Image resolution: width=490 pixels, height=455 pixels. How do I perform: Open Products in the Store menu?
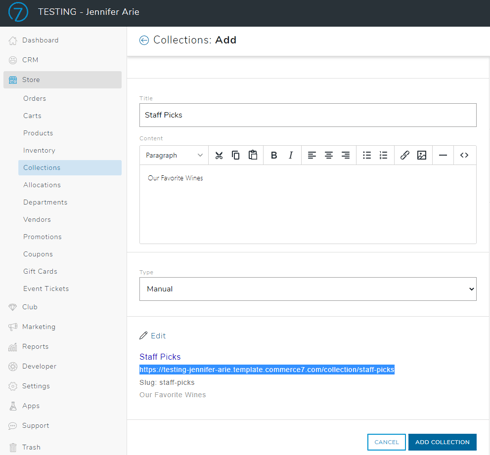pyautogui.click(x=38, y=133)
